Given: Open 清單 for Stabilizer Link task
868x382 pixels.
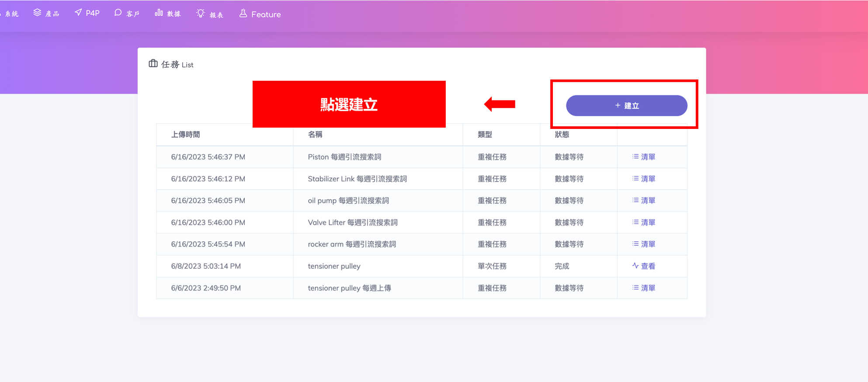Looking at the screenshot, I should [x=644, y=179].
